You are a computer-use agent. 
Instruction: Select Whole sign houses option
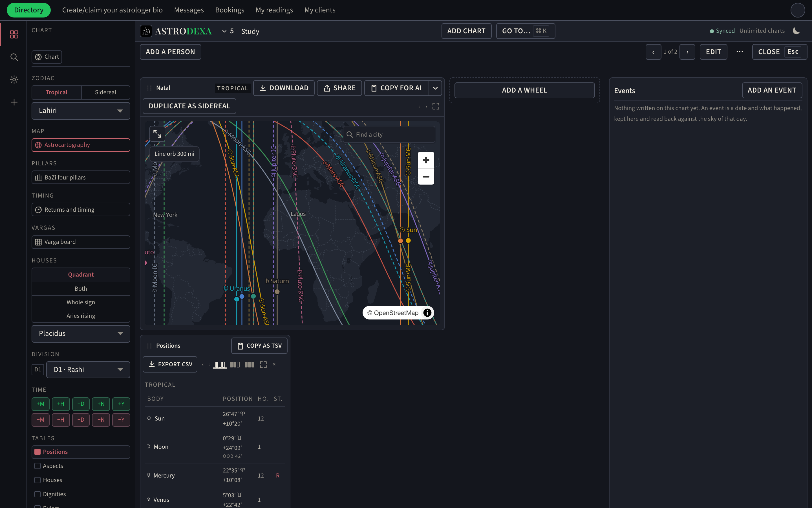81,302
